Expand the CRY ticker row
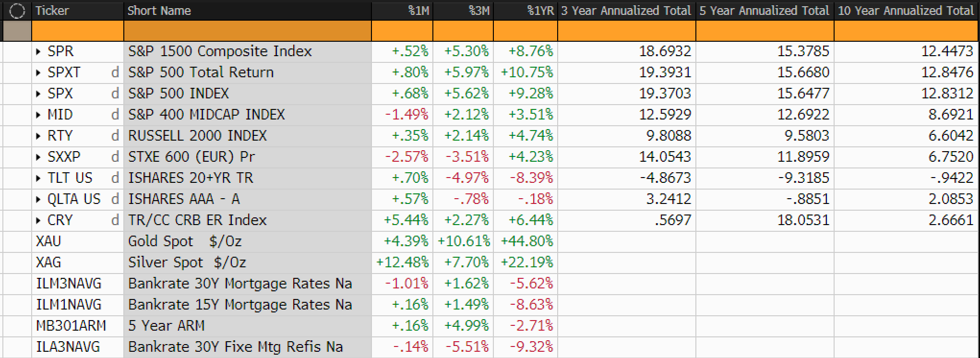The height and width of the screenshot is (358, 980). coord(38,220)
